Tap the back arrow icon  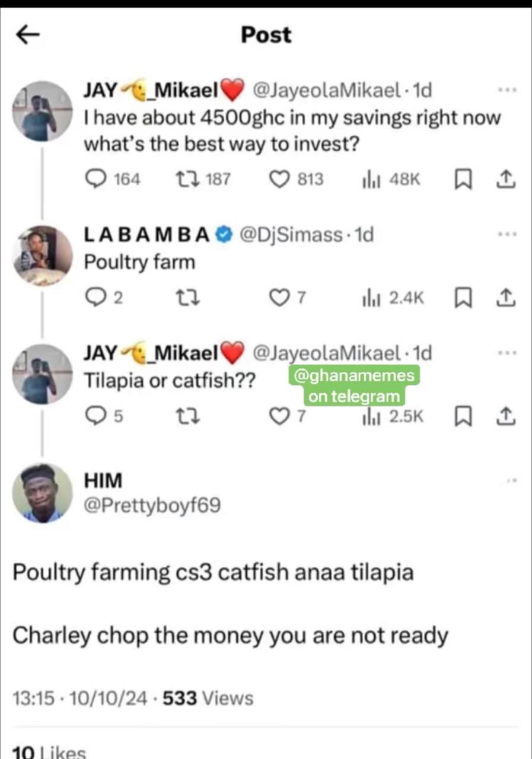click(27, 36)
